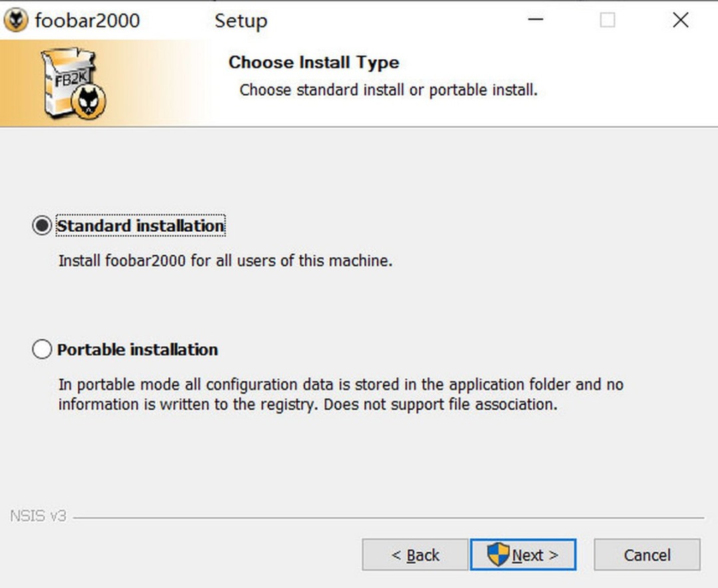Click the installer box artwork in the header

[x=70, y=80]
